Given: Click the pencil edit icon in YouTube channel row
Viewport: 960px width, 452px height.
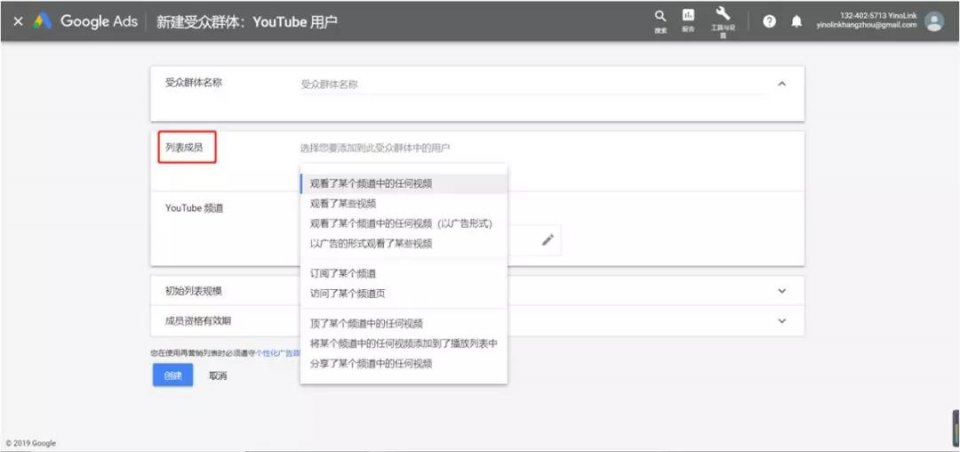Looking at the screenshot, I should point(547,239).
